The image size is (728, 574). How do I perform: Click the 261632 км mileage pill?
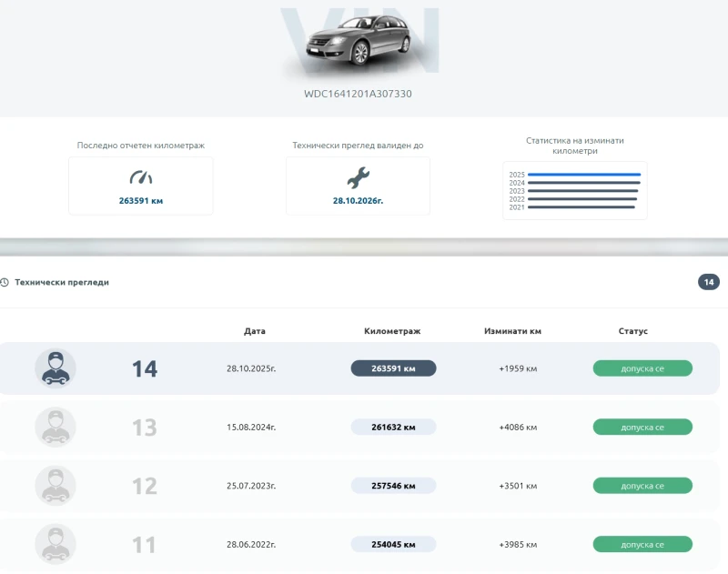394,427
